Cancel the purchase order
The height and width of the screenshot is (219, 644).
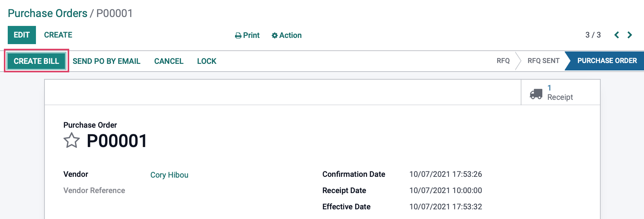[x=169, y=61]
